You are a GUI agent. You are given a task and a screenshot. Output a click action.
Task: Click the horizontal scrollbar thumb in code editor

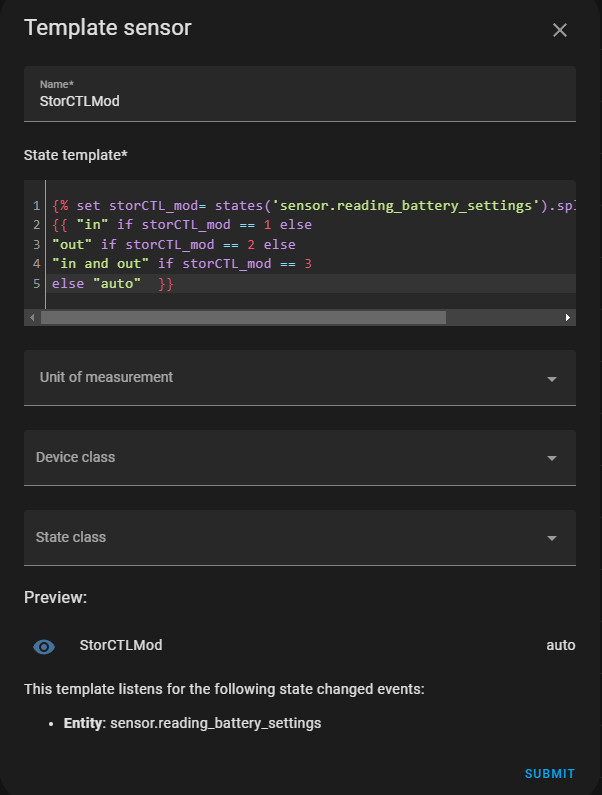(242, 317)
